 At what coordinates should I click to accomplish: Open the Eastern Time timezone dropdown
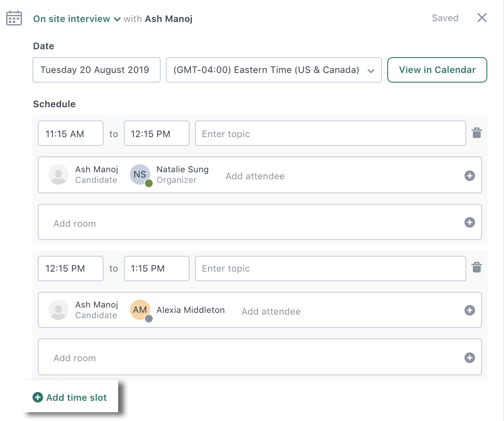[274, 70]
